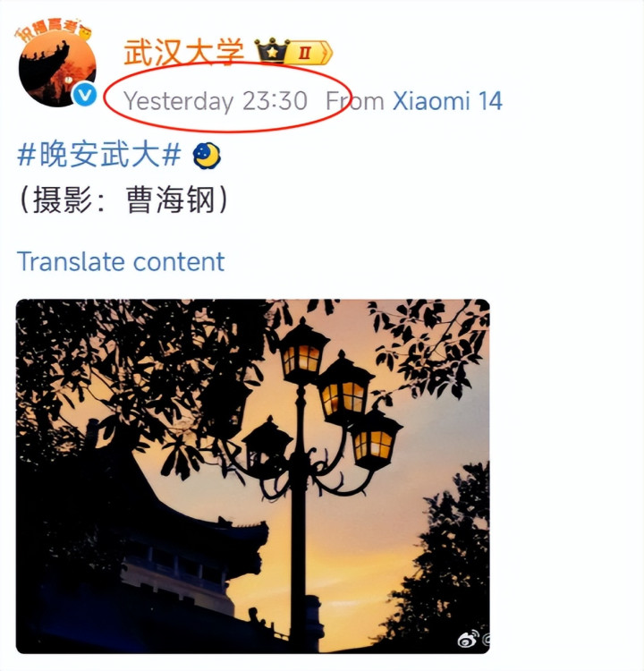Click the 摄影 photographer credit line
Viewport: 644px width, 671px height.
click(x=123, y=200)
